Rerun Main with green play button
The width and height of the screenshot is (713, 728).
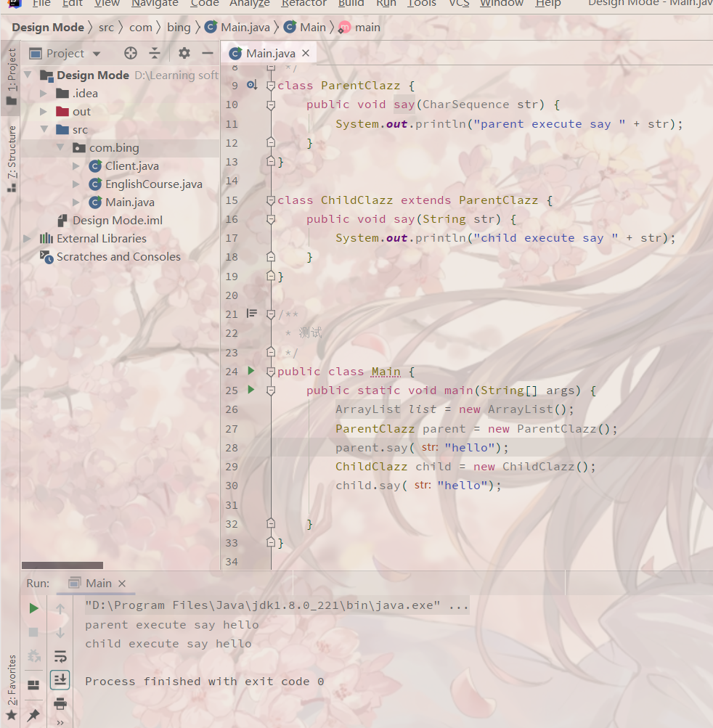[x=33, y=608]
